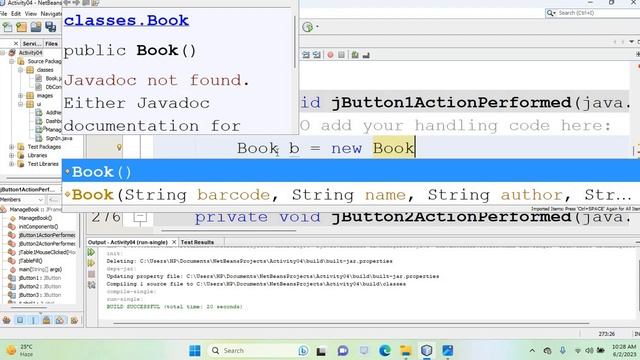Select the jTableFill() member in Navigator
Screen dimensions: 640x360
(x=31, y=261)
